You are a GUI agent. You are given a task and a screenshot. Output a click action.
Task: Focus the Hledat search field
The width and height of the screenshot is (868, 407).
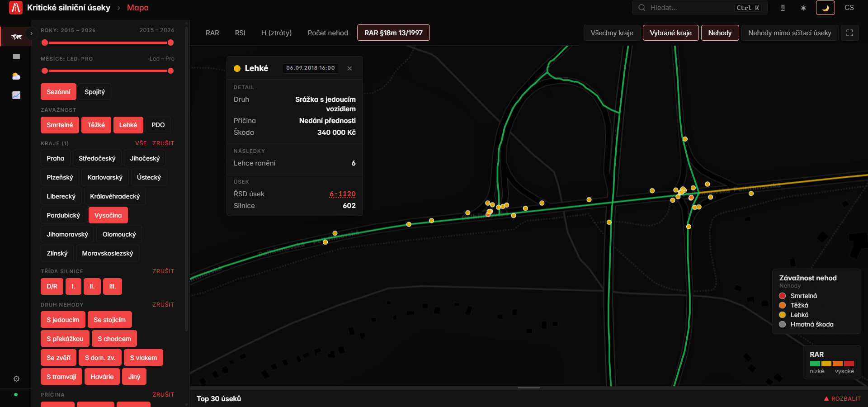(x=699, y=8)
